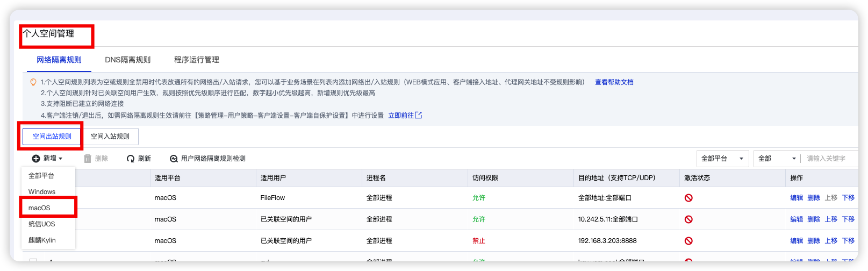This screenshot has width=868, height=271.
Task: Click the trash icon beside 删除
Action: 88,159
